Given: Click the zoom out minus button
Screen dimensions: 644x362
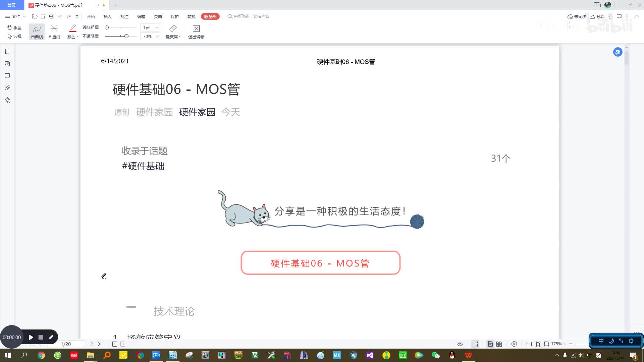Looking at the screenshot, I should 571,344.
